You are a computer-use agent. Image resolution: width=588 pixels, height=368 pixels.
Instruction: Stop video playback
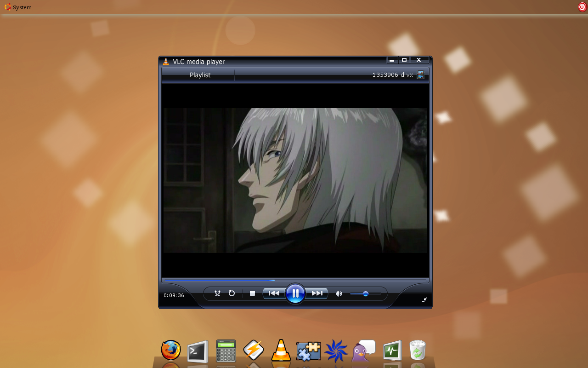pos(252,293)
